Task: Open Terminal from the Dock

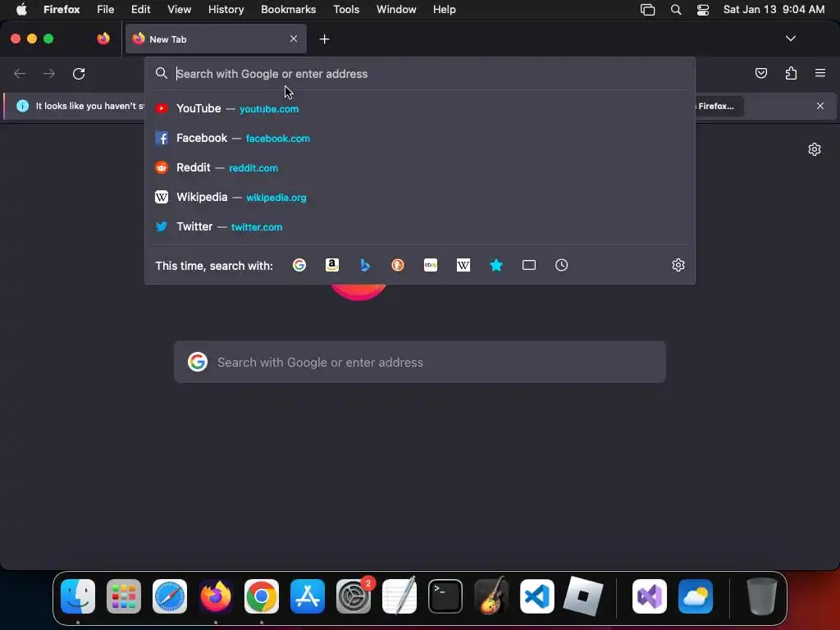Action: [x=445, y=596]
